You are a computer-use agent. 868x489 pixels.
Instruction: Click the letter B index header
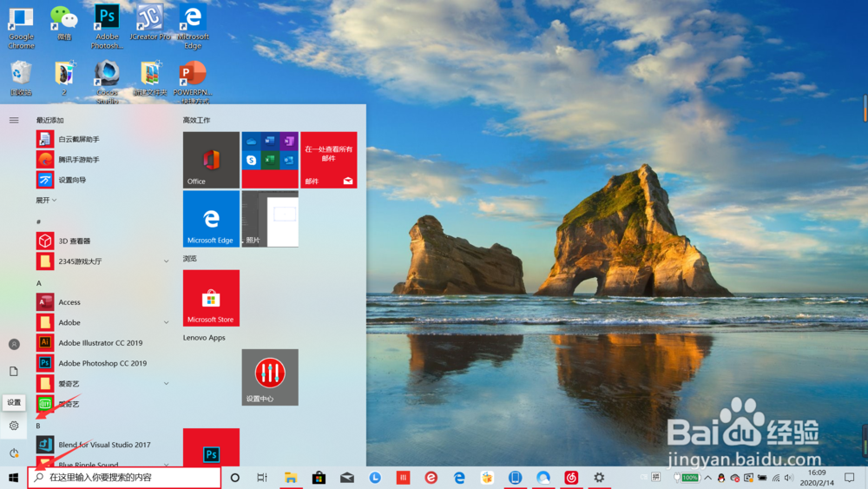(x=38, y=426)
